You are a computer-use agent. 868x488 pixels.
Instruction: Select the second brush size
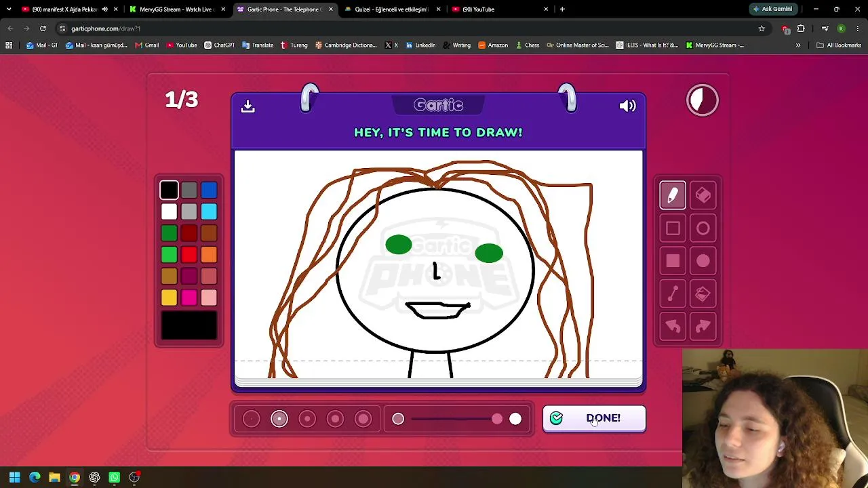coord(279,419)
